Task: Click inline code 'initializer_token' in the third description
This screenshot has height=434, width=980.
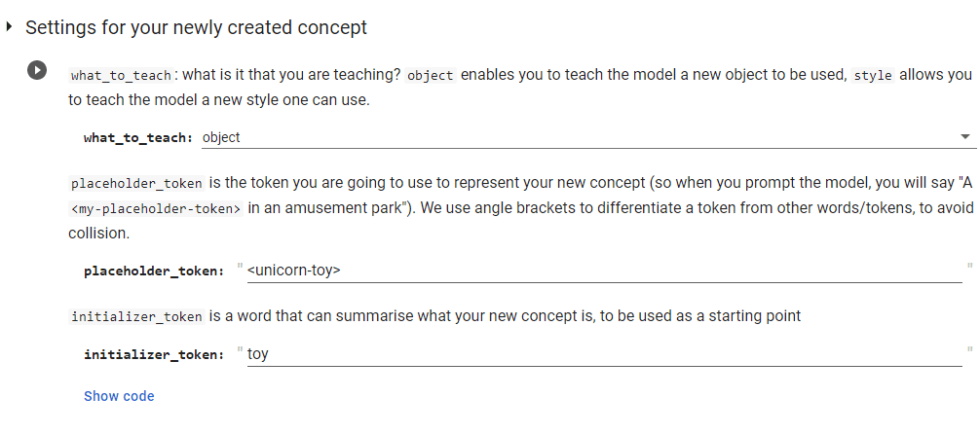Action: 136,316
